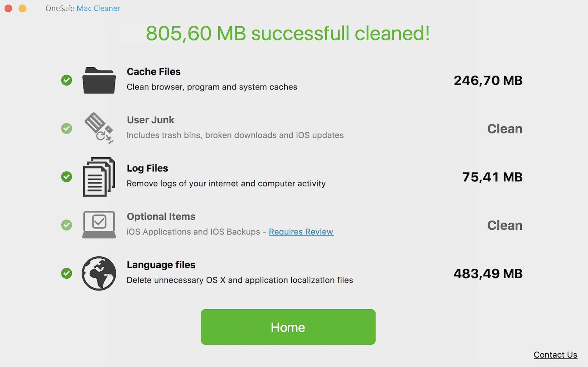Open the Contact Us link
588x367 pixels.
[x=555, y=355]
